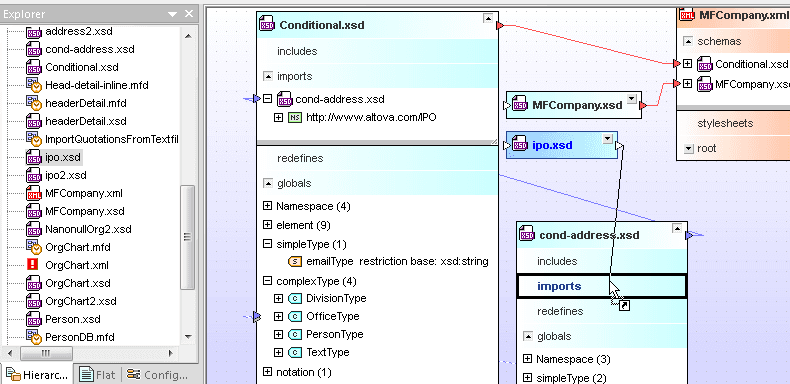This screenshot has width=790, height=384.
Task: Click redefines row in cond-address.xsd box
Action: pos(602,311)
